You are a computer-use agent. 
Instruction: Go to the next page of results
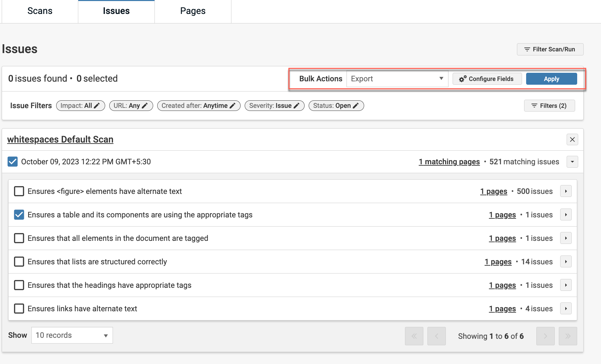coord(545,336)
